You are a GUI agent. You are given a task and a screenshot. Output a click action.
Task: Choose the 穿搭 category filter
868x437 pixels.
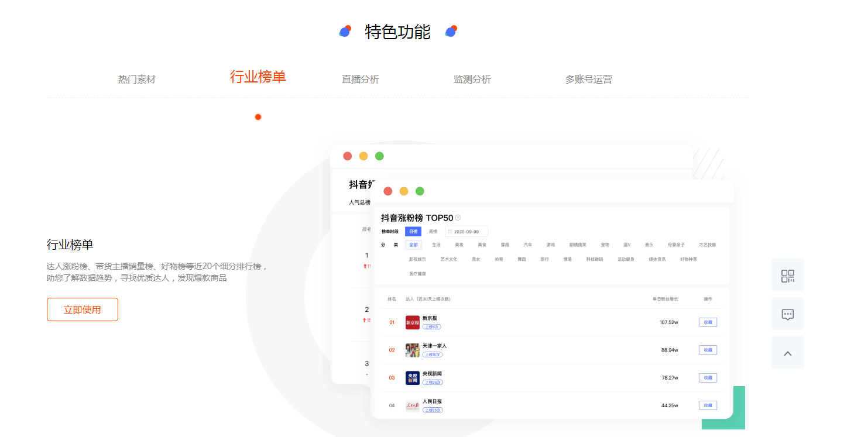[x=505, y=245]
